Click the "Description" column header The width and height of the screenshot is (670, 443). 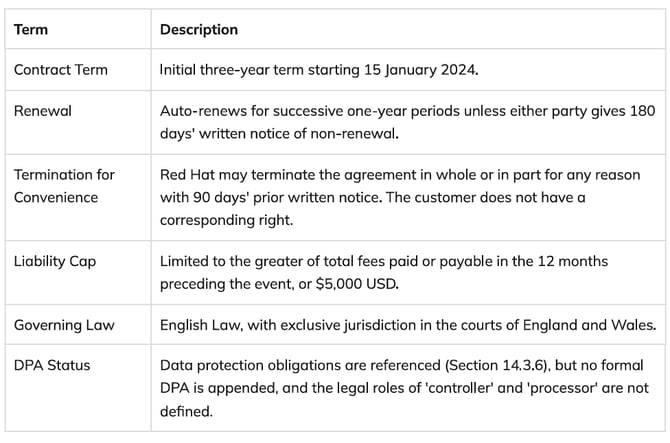[199, 30]
